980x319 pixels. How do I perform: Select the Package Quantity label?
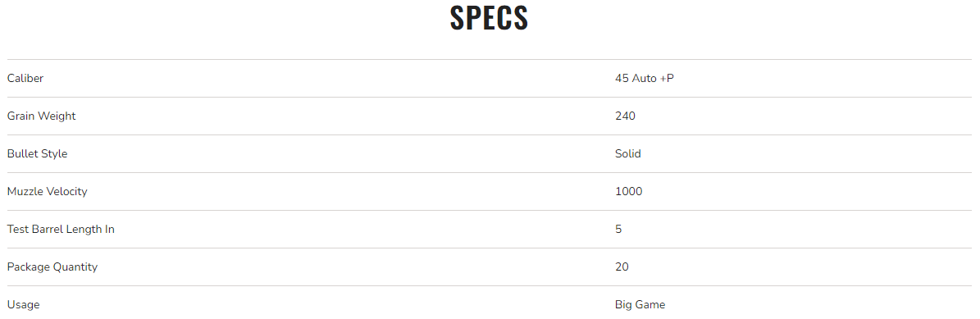pyautogui.click(x=52, y=267)
